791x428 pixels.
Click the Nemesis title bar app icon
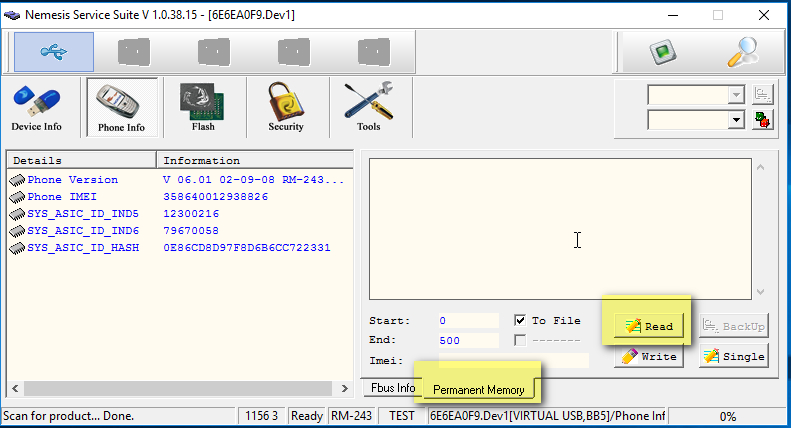[x=12, y=15]
